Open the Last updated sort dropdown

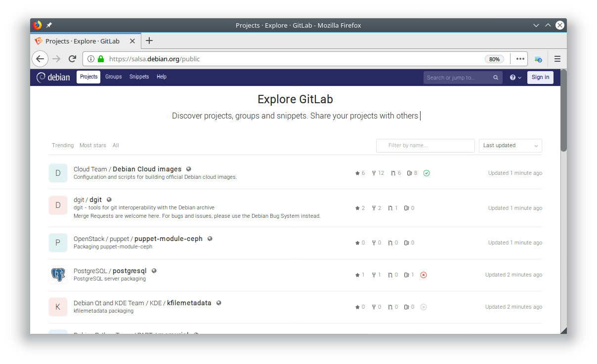point(510,145)
